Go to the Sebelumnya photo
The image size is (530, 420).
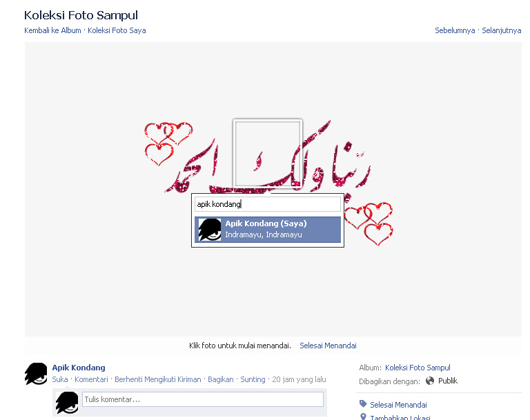(x=455, y=30)
